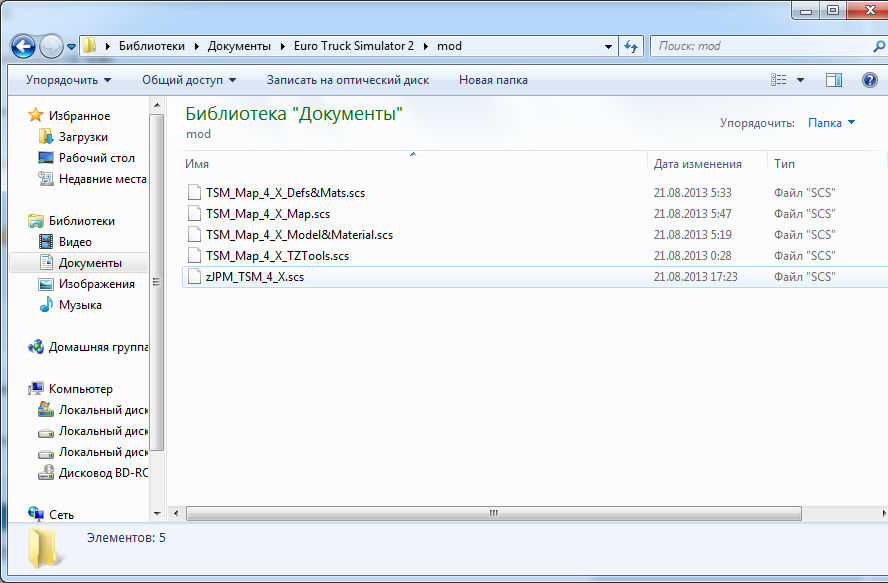Click the change view icon in toolbar
888x583 pixels.
(780, 80)
